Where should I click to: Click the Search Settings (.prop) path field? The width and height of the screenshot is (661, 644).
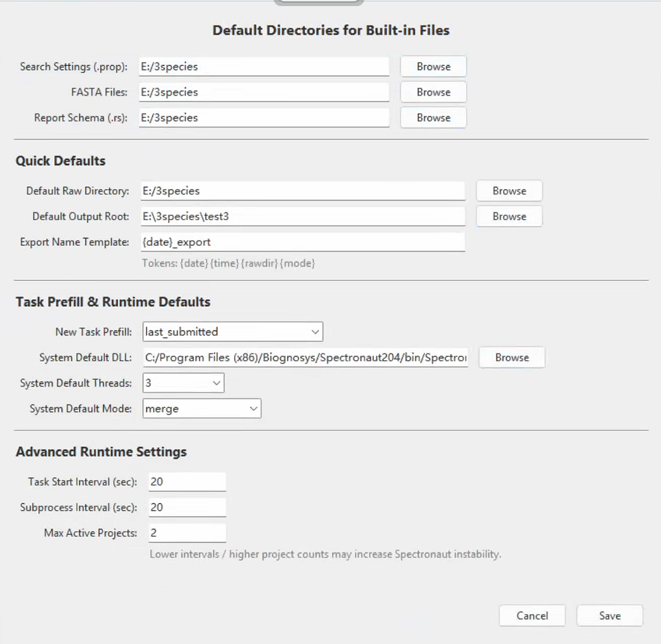coord(264,66)
